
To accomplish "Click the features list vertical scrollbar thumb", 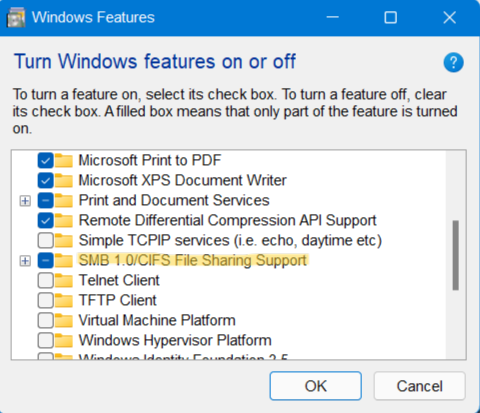I will tap(456, 255).
